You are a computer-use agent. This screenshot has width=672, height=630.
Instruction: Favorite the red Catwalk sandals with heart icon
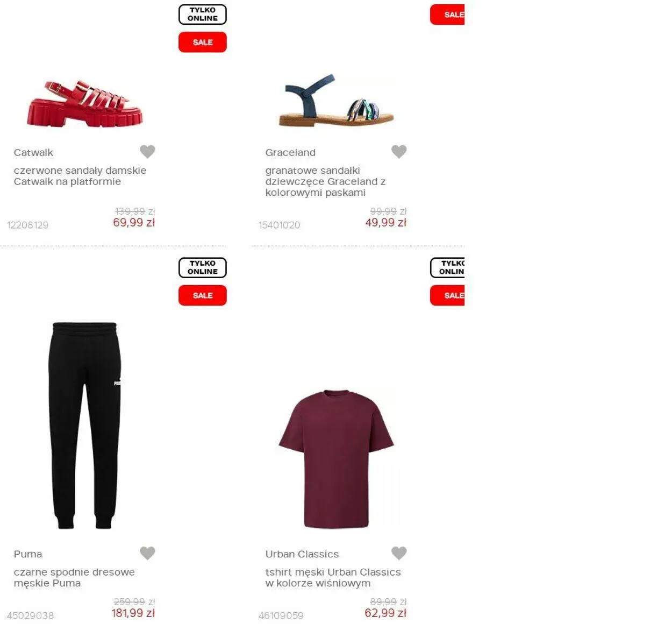pos(147,152)
